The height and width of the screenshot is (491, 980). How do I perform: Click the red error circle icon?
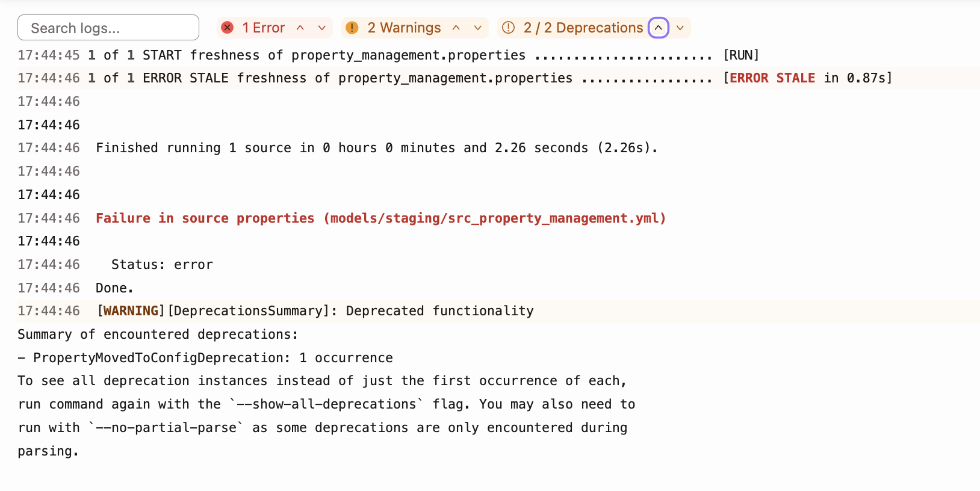tap(227, 27)
